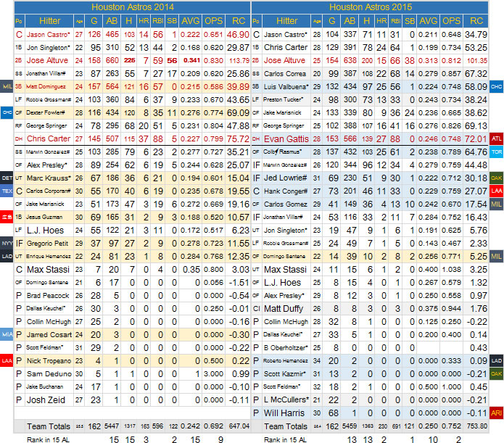Image resolution: width=504 pixels, height=443 pixels.
Task: Click the TOR badge beside Colby Rasmus
Action: (497, 152)
